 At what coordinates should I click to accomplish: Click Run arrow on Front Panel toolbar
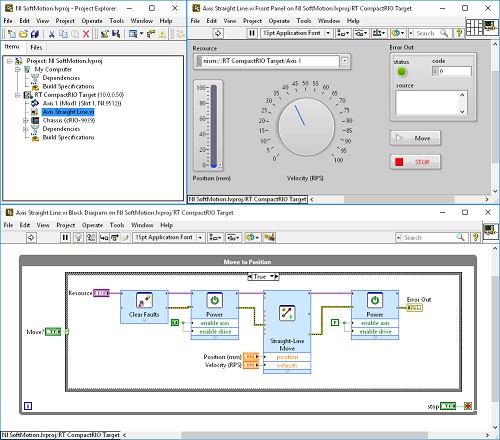tap(218, 33)
